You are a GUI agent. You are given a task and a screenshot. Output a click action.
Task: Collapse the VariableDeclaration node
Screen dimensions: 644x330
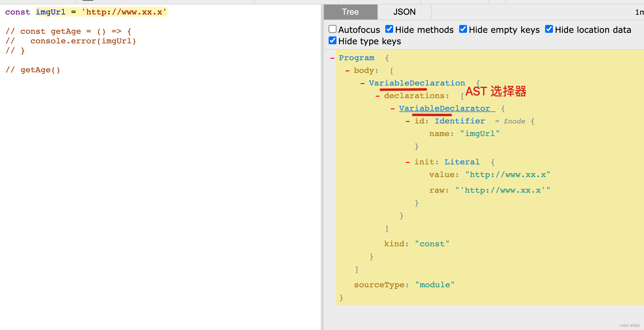coord(360,82)
